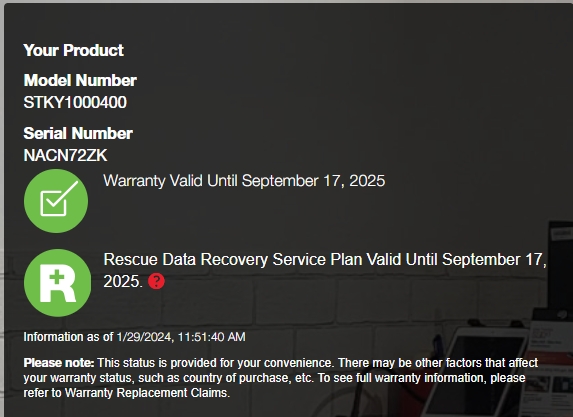Click the 1/29/2024, 11:51:40 AM date value

pos(181,337)
